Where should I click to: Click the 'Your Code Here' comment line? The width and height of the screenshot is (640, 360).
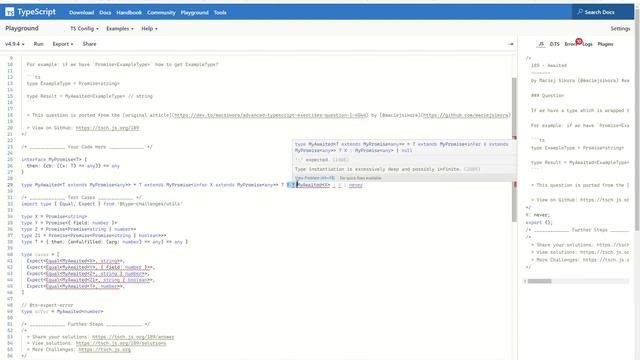(87, 147)
